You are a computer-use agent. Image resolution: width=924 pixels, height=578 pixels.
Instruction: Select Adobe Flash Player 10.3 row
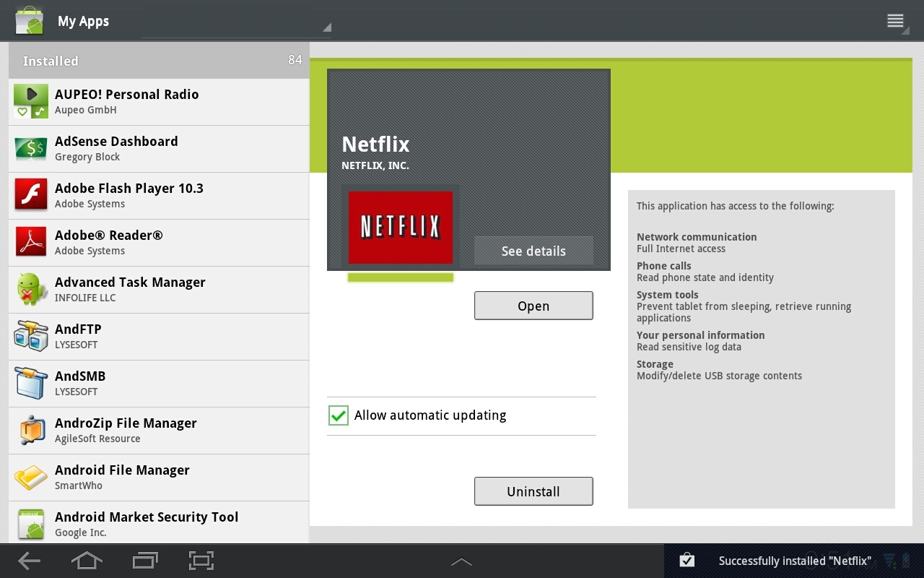[x=159, y=196]
